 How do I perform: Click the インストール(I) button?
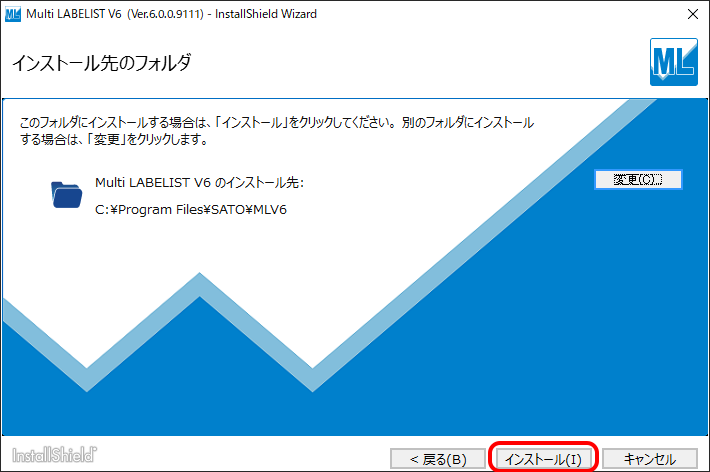(x=543, y=459)
